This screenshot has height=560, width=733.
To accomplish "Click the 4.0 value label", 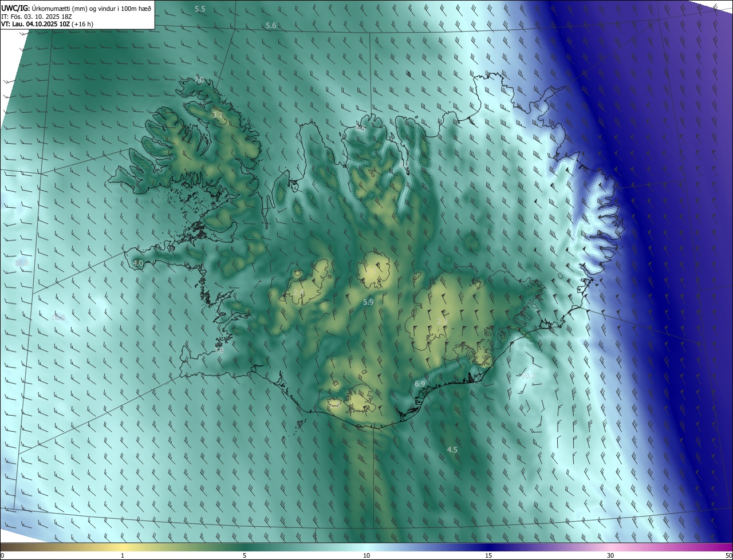I will pyautogui.click(x=138, y=263).
